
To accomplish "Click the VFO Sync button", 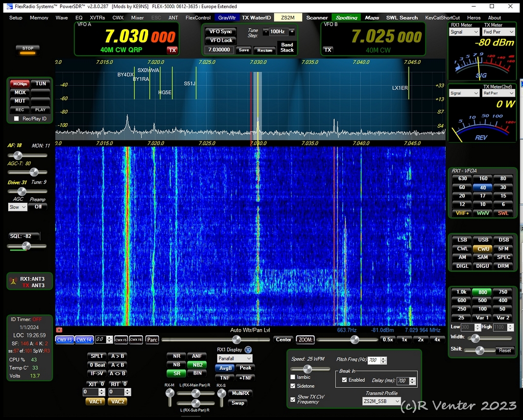I will point(221,31).
